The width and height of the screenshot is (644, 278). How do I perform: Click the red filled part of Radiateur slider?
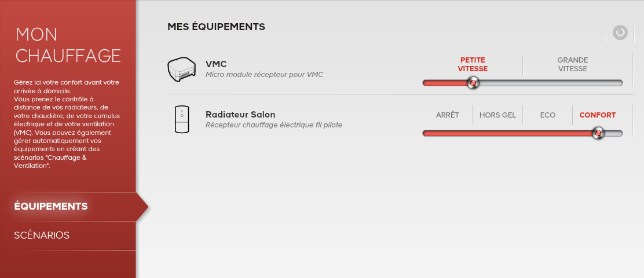pos(507,133)
